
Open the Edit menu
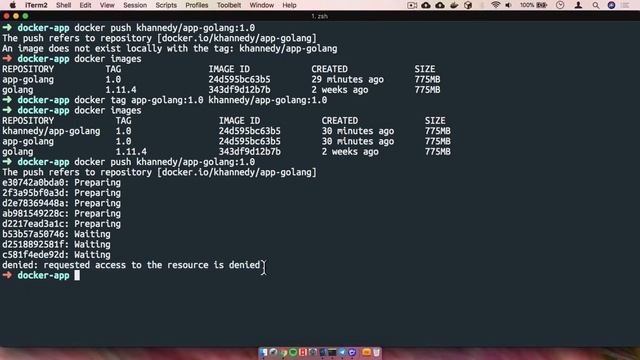[x=85, y=5]
